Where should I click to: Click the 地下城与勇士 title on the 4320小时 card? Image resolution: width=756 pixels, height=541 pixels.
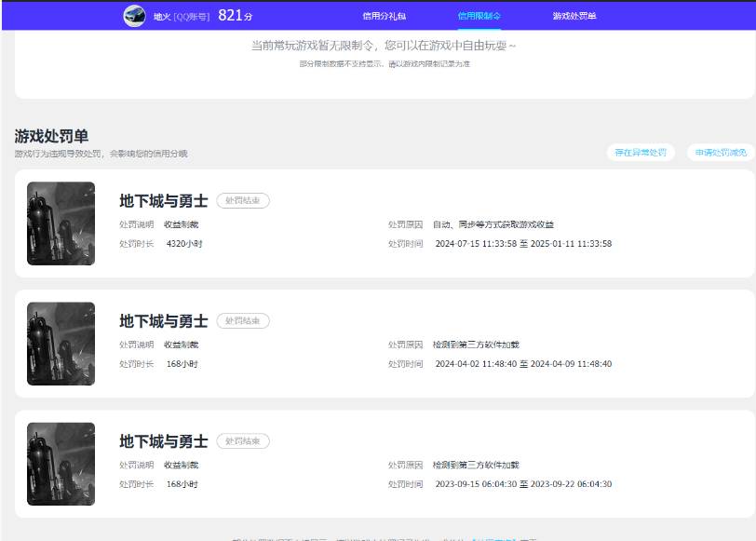point(164,200)
